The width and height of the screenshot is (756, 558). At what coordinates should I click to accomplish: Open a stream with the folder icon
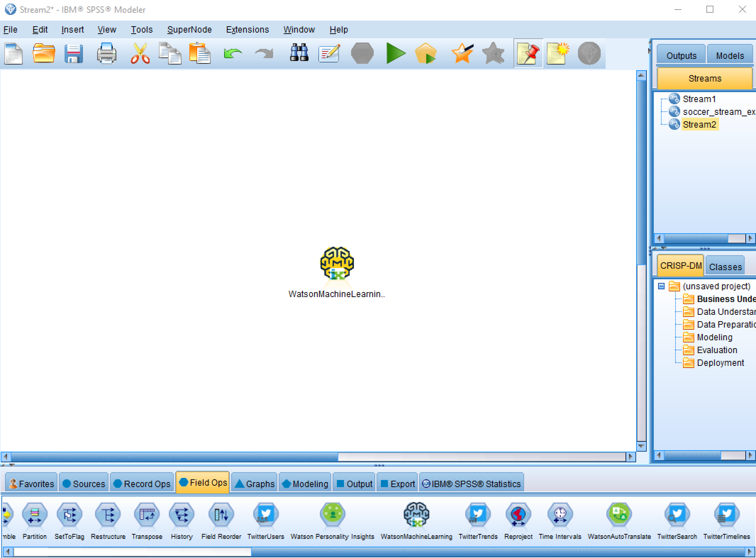[44, 54]
